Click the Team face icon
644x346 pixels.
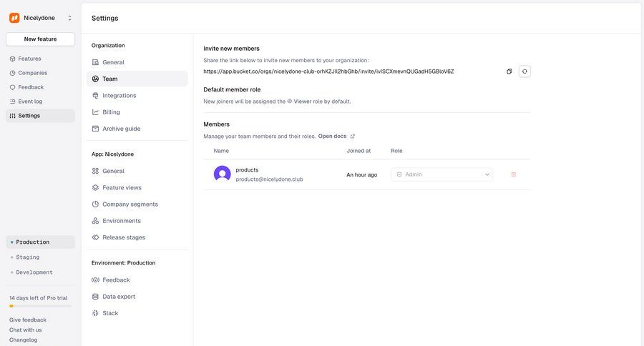[x=95, y=79]
